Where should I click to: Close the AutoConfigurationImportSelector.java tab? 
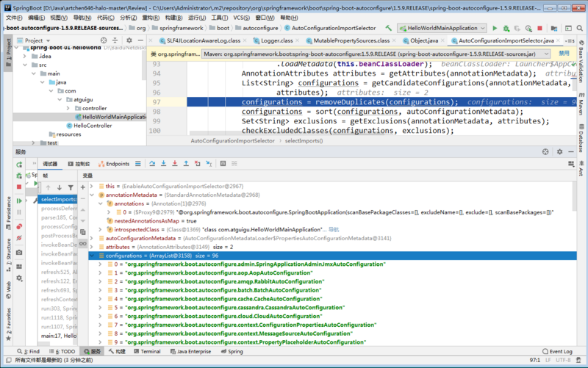pyautogui.click(x=559, y=40)
